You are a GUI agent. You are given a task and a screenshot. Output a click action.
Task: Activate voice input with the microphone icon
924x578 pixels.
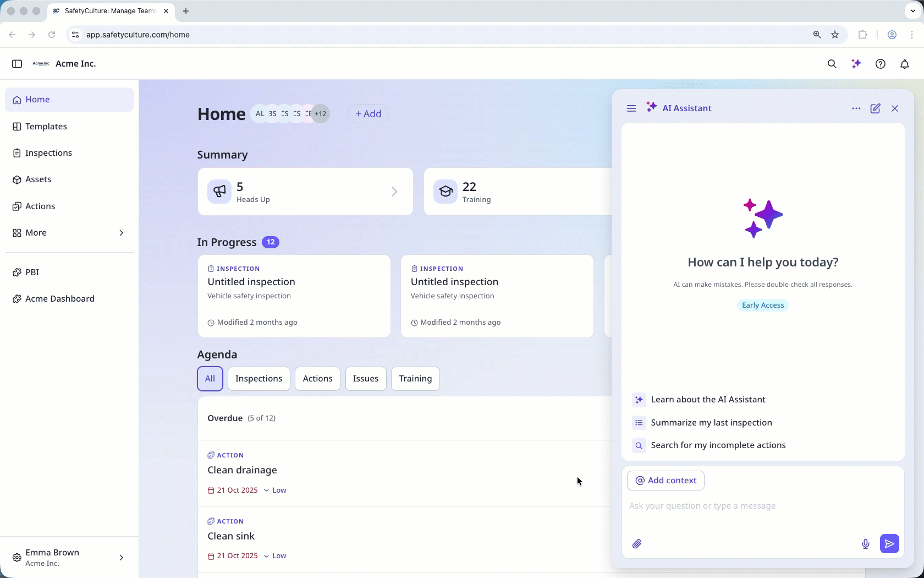coord(866,544)
